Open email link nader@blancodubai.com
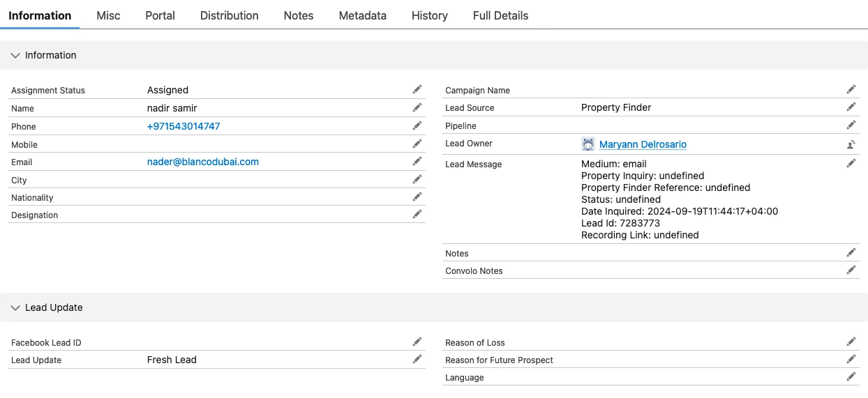This screenshot has height=398, width=868. [x=203, y=162]
